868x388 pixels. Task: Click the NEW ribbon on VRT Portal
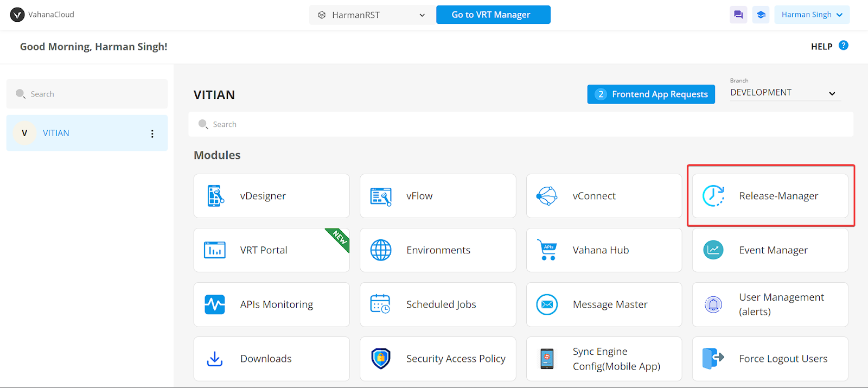pyautogui.click(x=340, y=238)
